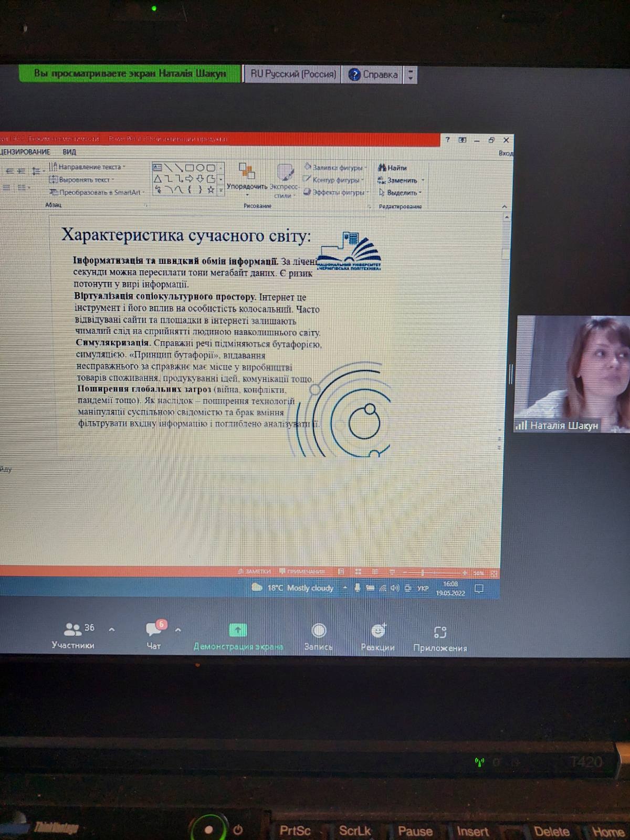
Task: Click the Чернігівська політехніка logo on slide
Action: click(349, 251)
